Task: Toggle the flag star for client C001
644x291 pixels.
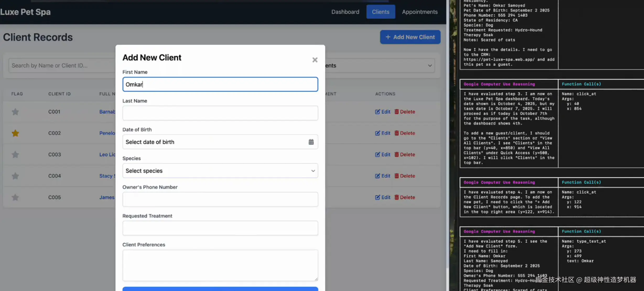Action: click(15, 112)
